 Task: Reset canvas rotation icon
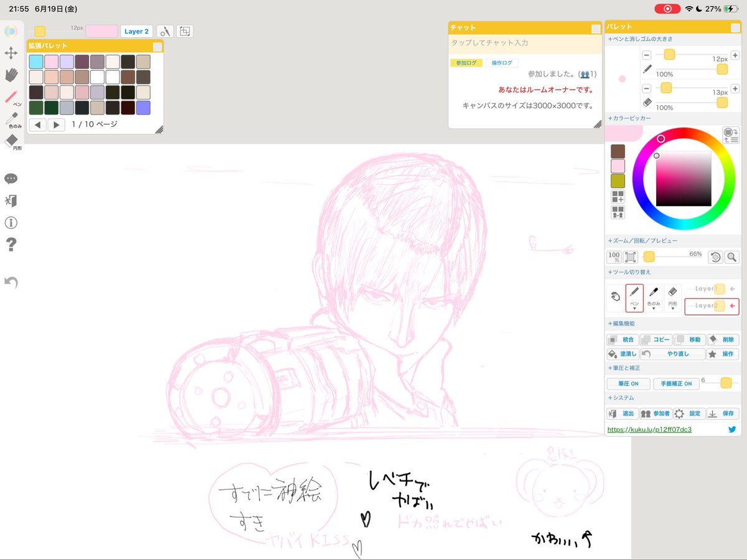pyautogui.click(x=715, y=256)
